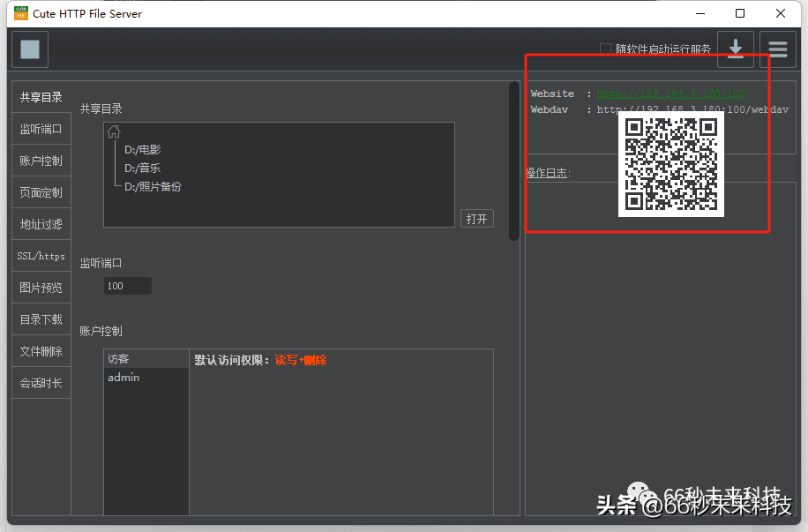
Task: Switch to the 监听端口 tab
Action: (x=41, y=128)
